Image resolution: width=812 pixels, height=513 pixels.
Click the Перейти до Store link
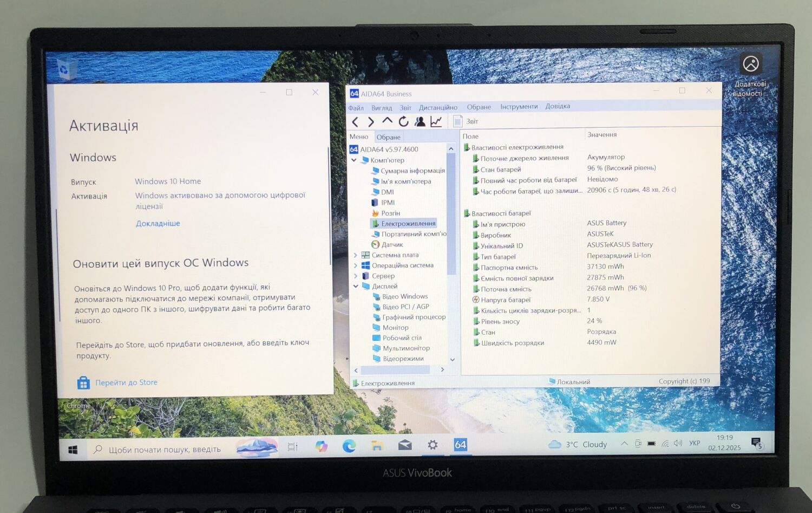pos(126,382)
